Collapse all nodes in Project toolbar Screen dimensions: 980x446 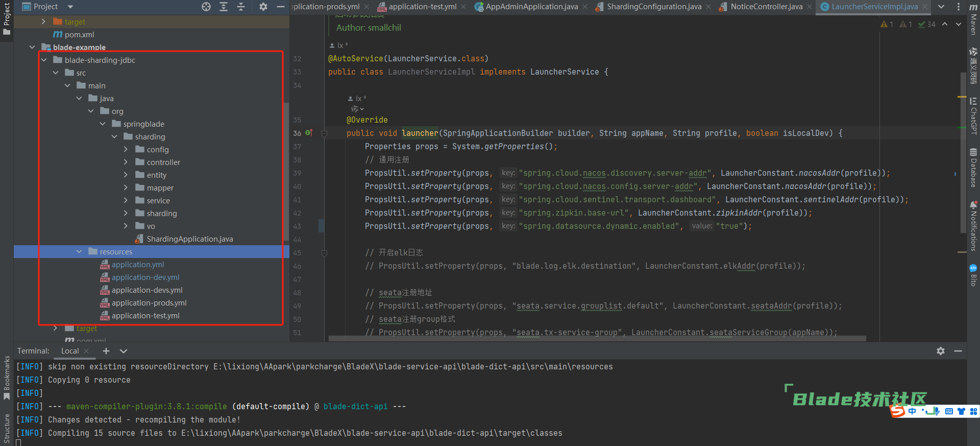(x=241, y=7)
